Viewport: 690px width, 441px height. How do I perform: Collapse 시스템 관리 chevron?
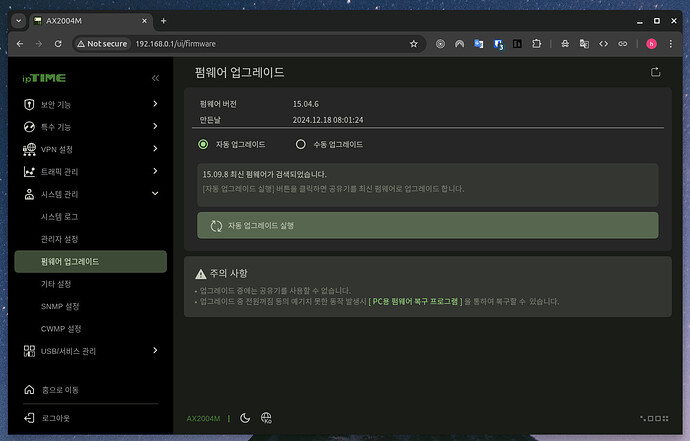tap(155, 194)
